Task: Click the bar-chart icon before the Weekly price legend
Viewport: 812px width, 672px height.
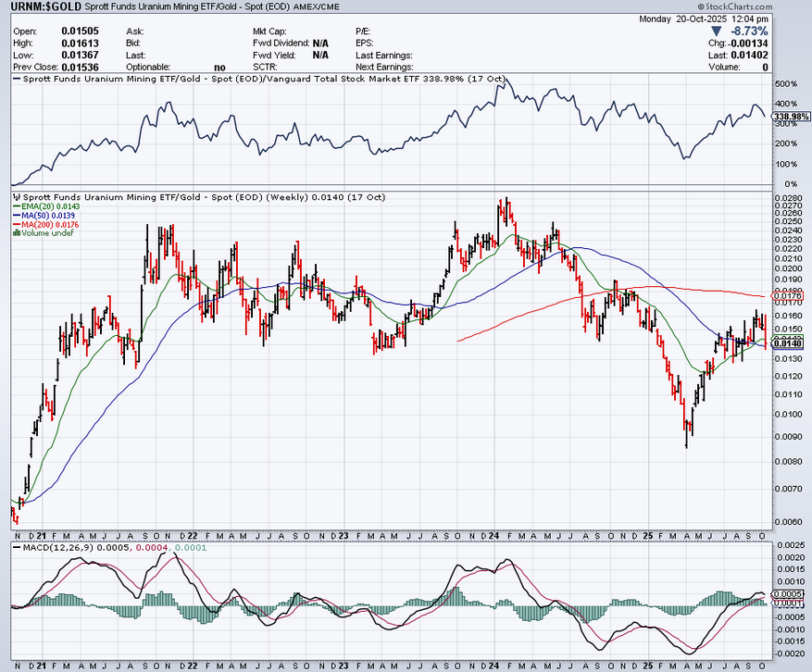Action: pos(17,197)
